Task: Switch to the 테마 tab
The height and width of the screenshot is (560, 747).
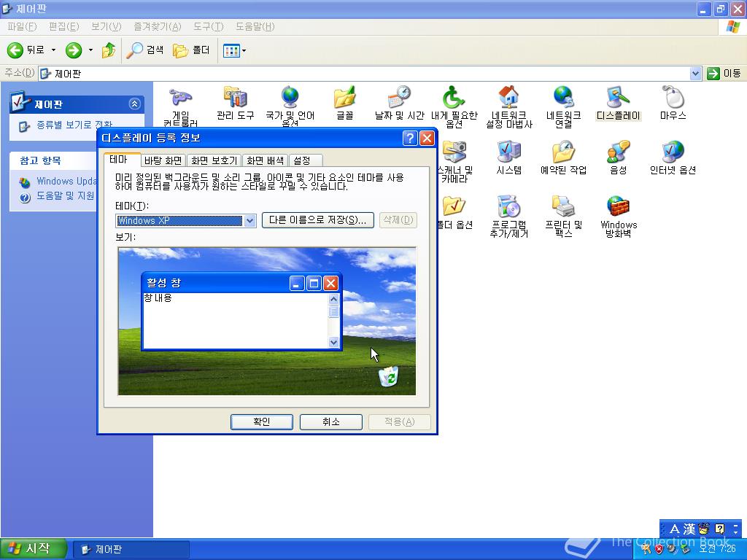Action: click(122, 160)
